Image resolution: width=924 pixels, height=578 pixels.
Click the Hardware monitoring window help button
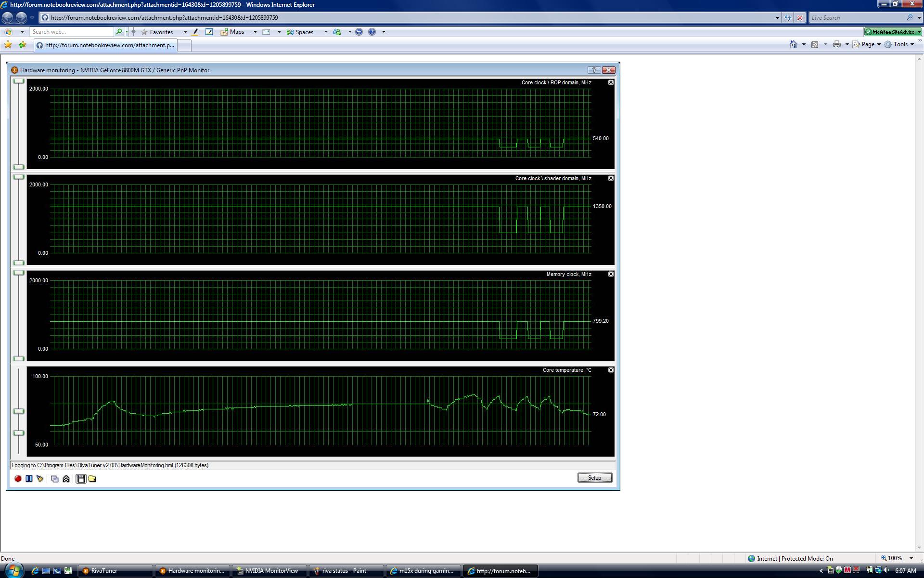[x=594, y=70]
